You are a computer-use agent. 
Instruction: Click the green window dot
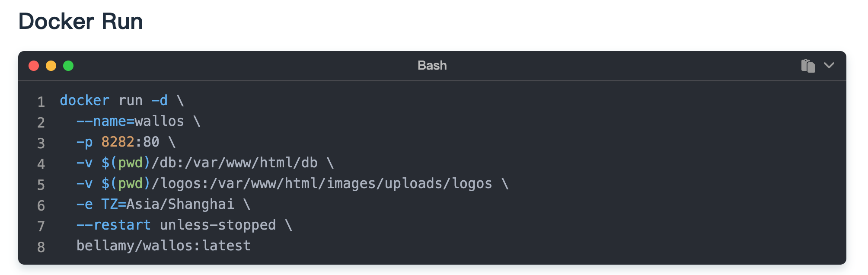(68, 66)
